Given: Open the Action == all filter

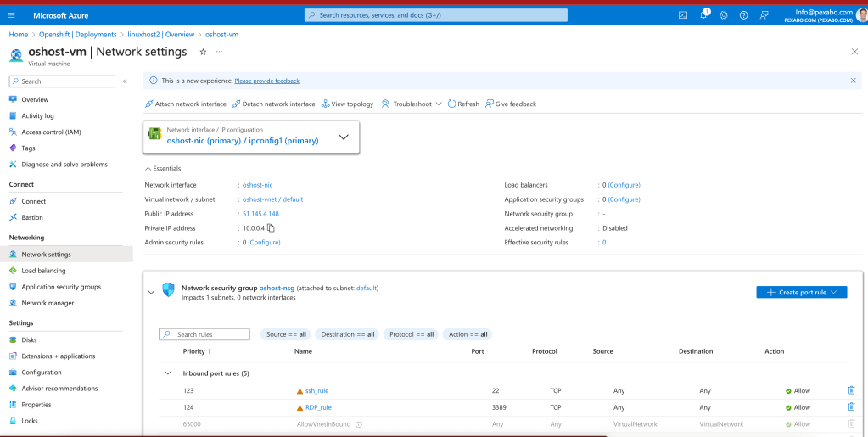Looking at the screenshot, I should click(x=468, y=334).
